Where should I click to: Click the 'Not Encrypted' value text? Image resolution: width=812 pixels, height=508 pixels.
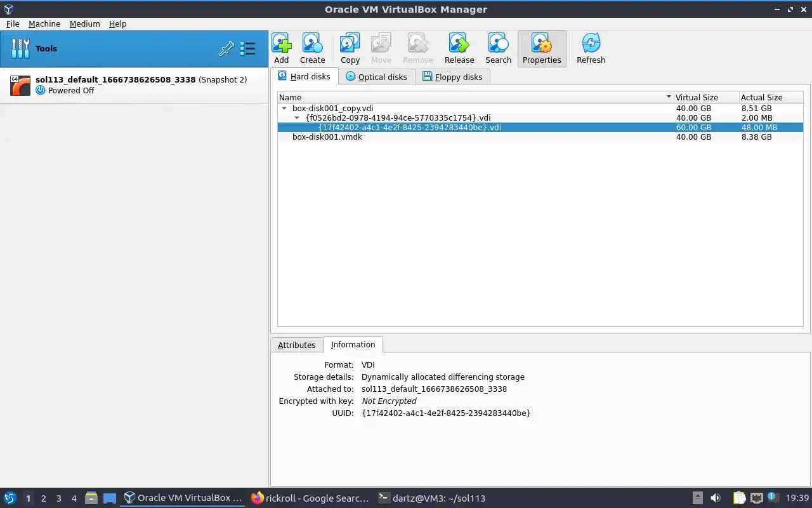pos(389,401)
